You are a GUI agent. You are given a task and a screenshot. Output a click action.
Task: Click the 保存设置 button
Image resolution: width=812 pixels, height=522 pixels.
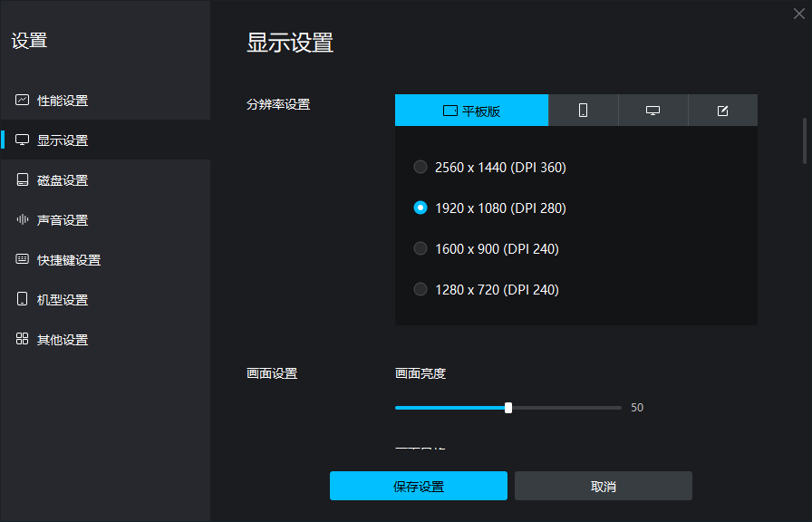pyautogui.click(x=418, y=486)
